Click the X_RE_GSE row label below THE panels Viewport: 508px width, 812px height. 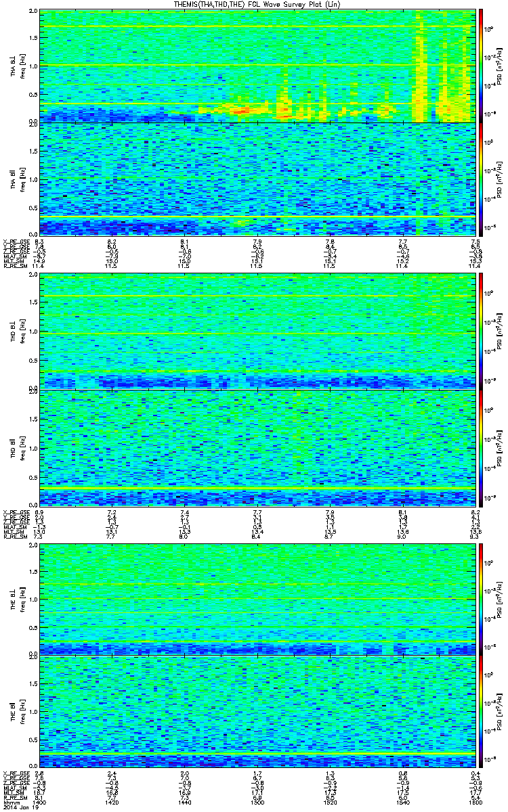click(x=15, y=773)
